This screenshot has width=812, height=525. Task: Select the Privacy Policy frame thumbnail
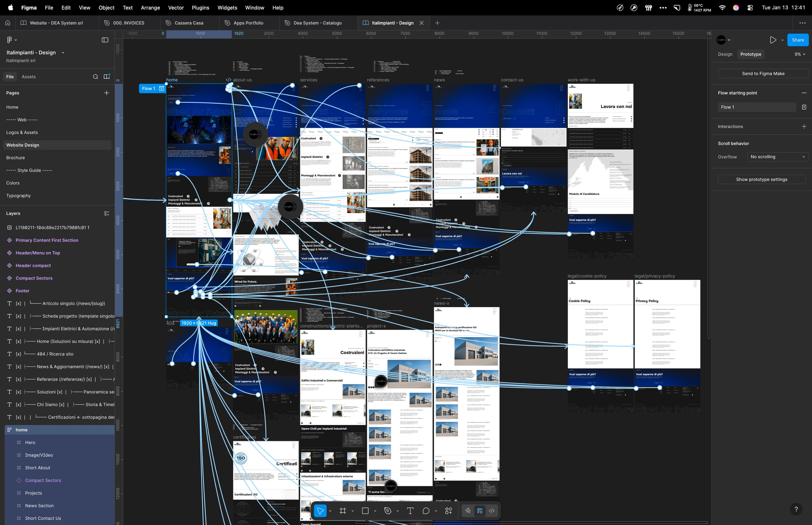[x=667, y=346]
